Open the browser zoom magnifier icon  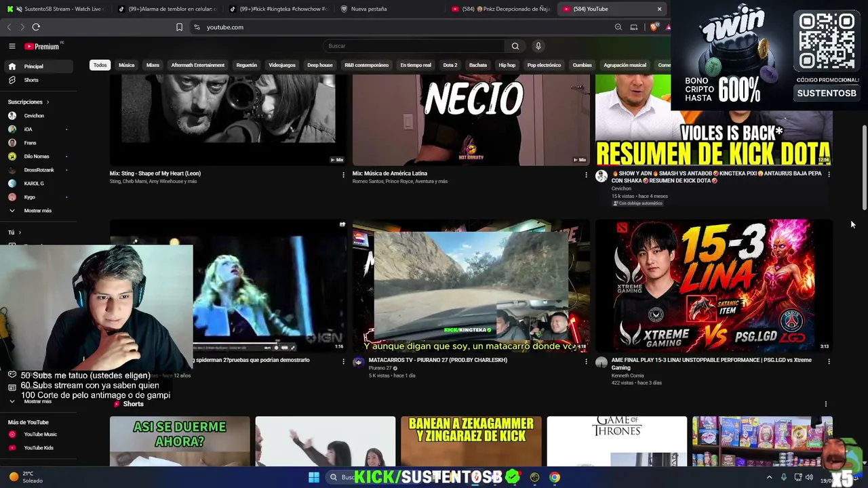point(618,27)
